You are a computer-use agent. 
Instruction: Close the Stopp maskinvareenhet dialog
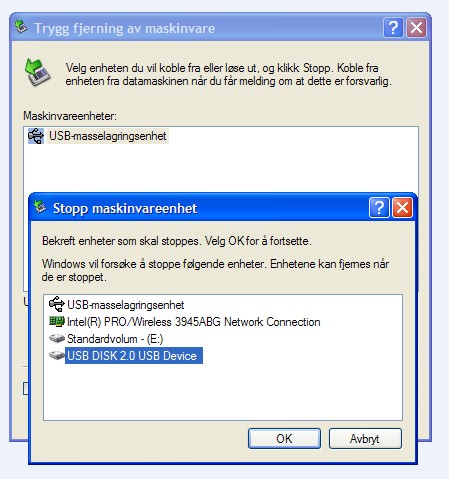coord(402,208)
